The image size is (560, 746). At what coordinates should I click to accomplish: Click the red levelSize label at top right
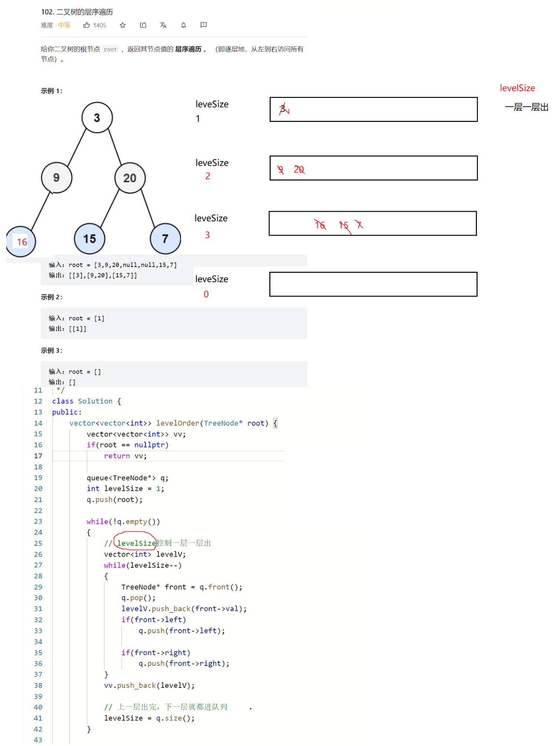tap(517, 88)
